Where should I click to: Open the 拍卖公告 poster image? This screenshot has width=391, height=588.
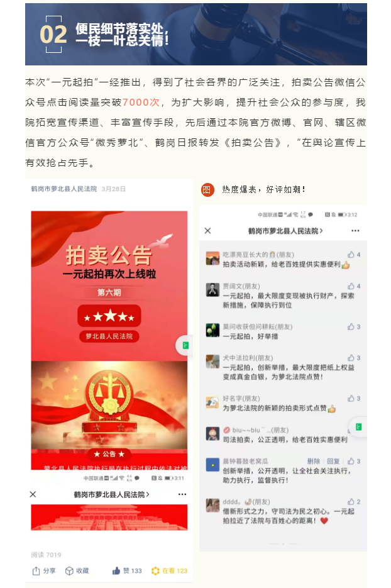click(109, 340)
